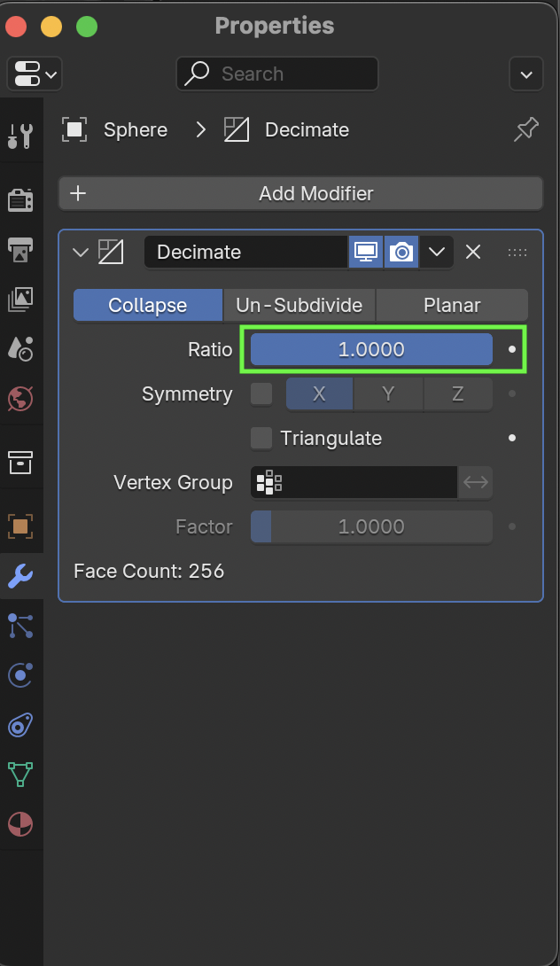Click the Ratio slider field
The width and height of the screenshot is (560, 966).
click(371, 349)
